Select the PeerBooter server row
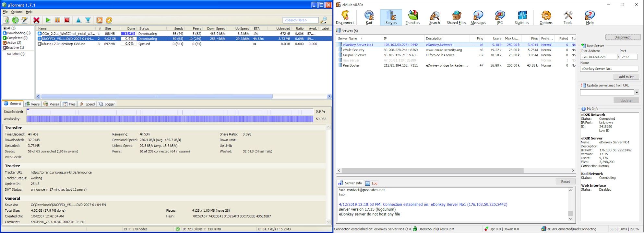The height and width of the screenshot is (233, 644). (456, 65)
